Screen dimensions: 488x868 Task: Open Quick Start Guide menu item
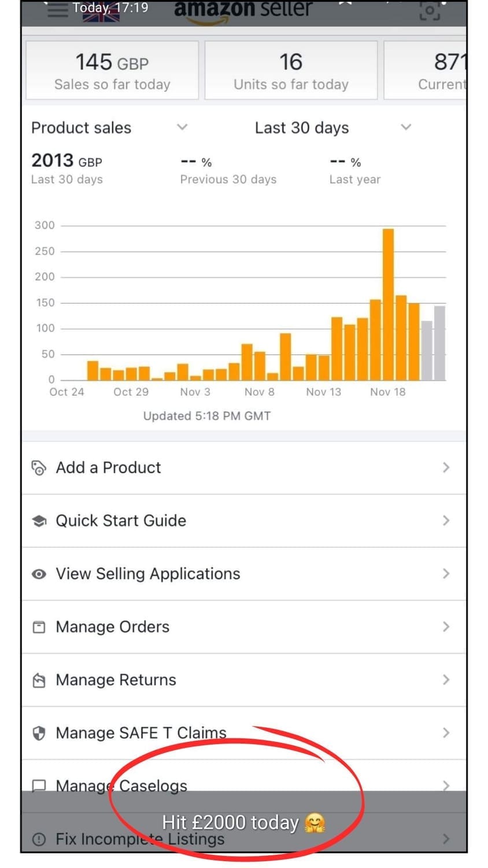click(121, 521)
